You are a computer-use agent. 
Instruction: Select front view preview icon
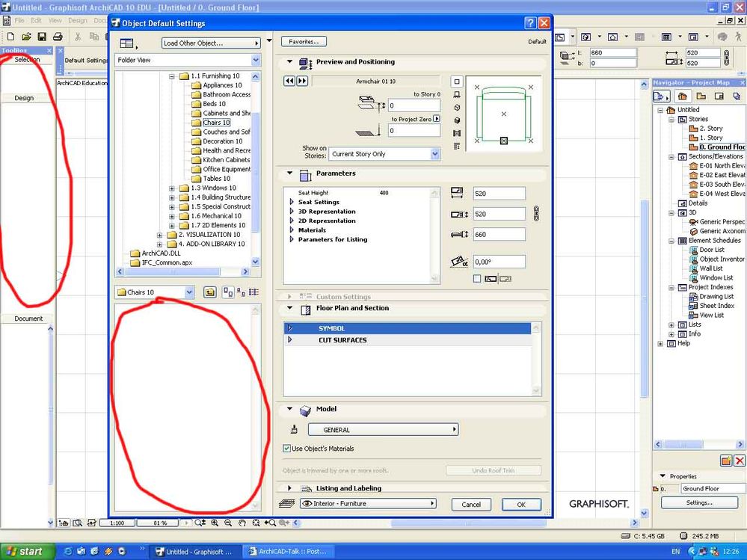point(457,95)
